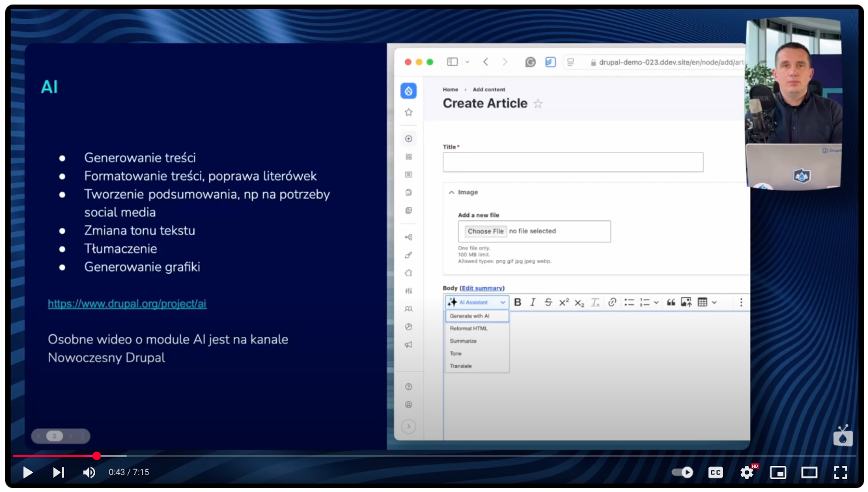The image size is (868, 492).
Task: Toggle YouTube autoplay switch
Action: click(682, 472)
